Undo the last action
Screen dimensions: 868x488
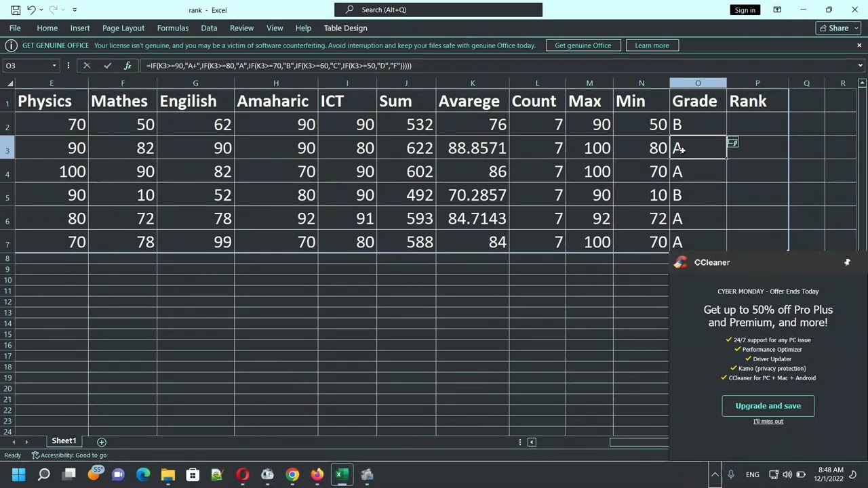(31, 9)
